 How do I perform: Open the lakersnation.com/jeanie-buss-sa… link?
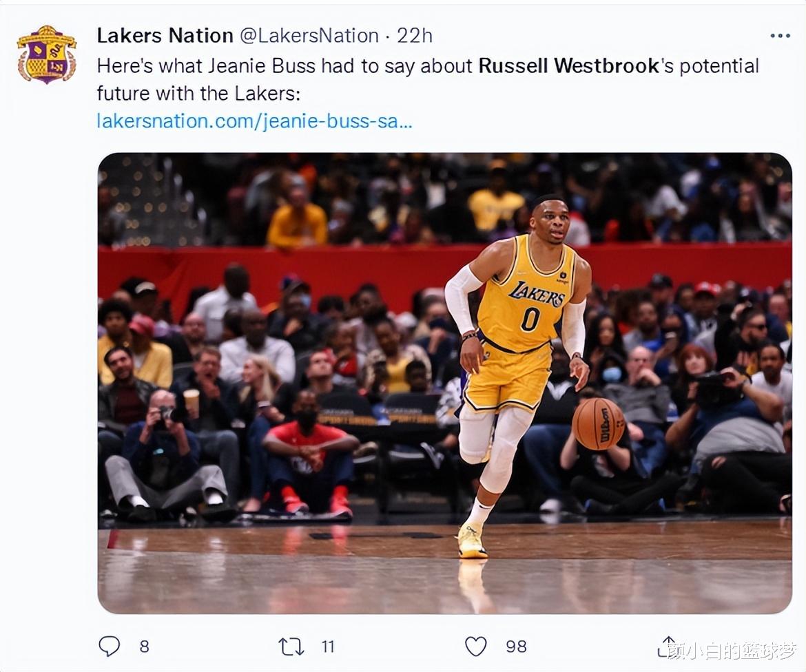254,121
